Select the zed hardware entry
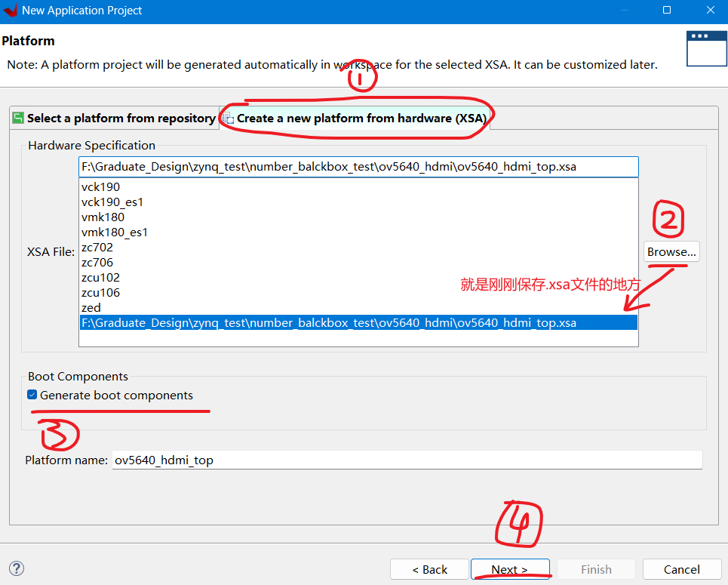The height and width of the screenshot is (585, 728). [358, 308]
